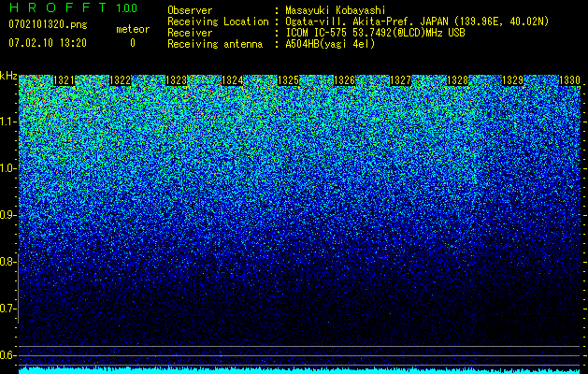Screen dimensions: 588x374
Task: Click the 1321 time marker
Action: point(65,80)
